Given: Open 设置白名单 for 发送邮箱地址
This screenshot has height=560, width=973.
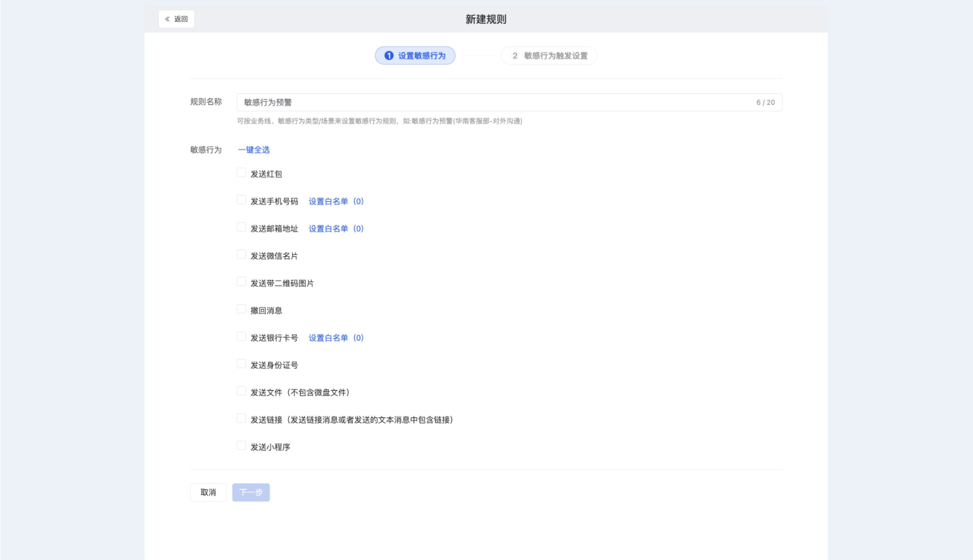Looking at the screenshot, I should (x=336, y=228).
